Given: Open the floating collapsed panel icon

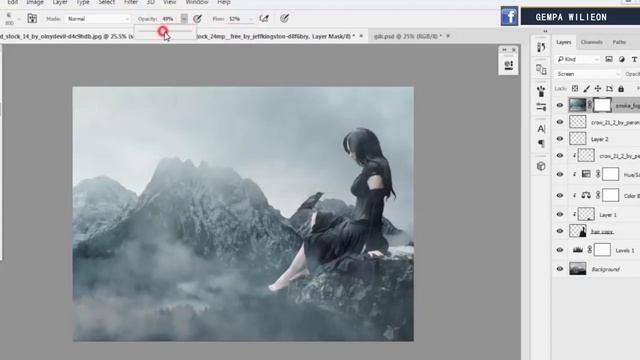Looking at the screenshot, I should (509, 65).
